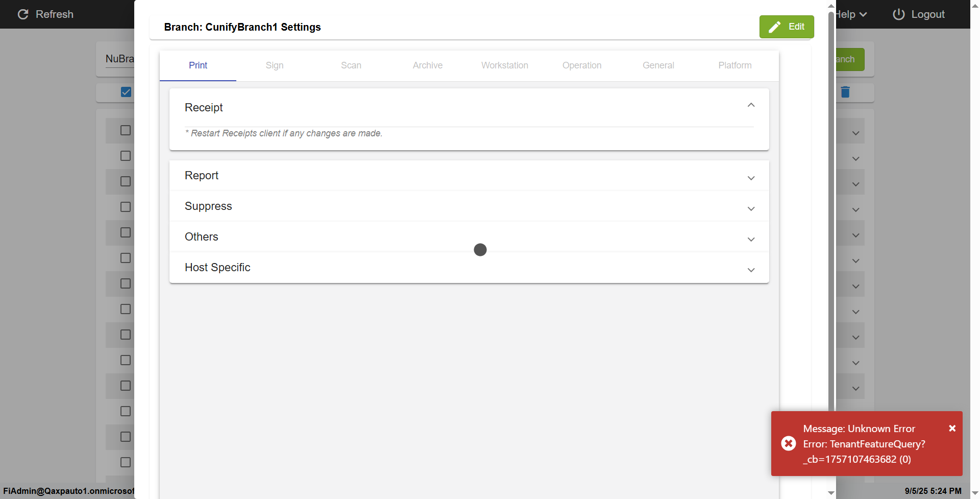Select the Operation tab
Viewport: 980px width, 499px height.
(x=582, y=65)
